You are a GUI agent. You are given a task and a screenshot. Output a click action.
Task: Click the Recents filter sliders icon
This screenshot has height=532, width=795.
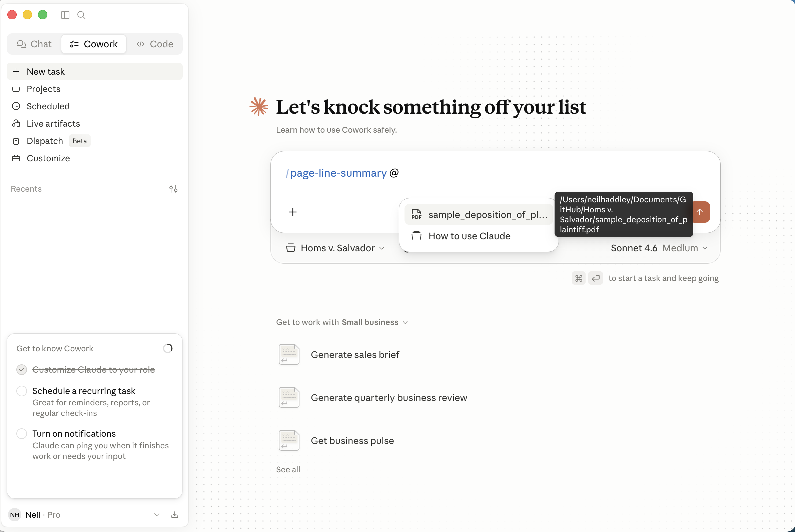(x=173, y=189)
